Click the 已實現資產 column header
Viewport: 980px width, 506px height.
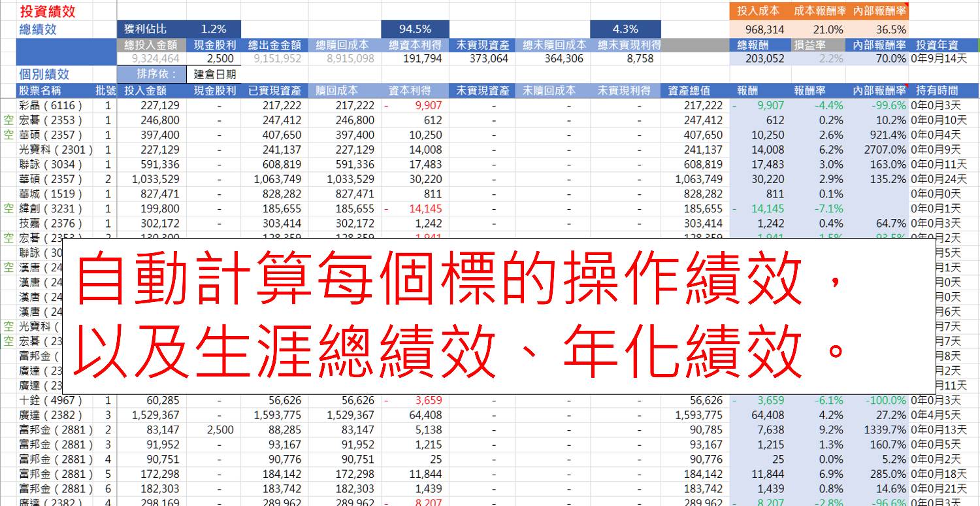(x=275, y=91)
